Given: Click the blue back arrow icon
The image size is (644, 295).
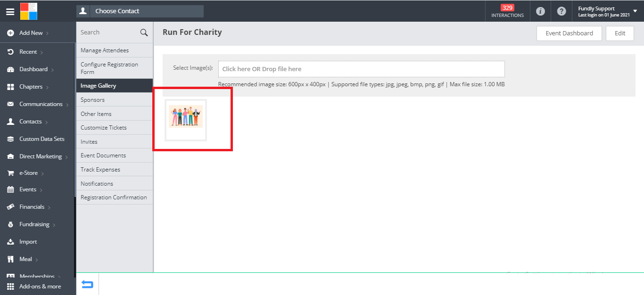Looking at the screenshot, I should [x=87, y=284].
